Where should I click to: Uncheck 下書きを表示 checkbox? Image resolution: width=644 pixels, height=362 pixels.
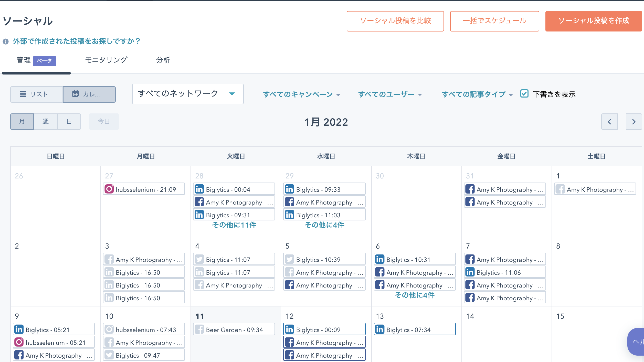[x=524, y=93]
